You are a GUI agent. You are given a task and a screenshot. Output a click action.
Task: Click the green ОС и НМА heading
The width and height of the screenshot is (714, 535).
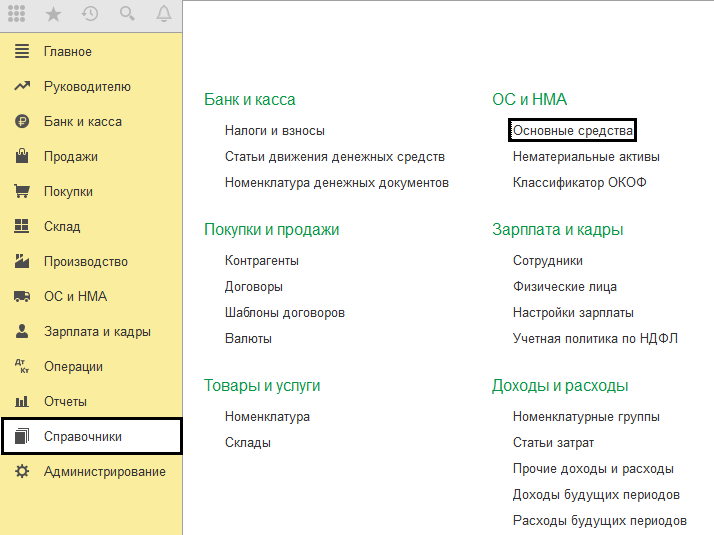530,99
